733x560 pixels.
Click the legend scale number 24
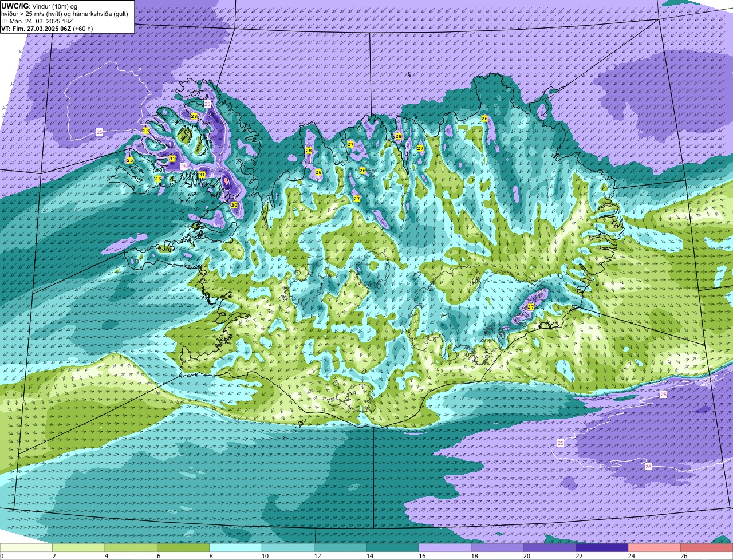click(631, 556)
